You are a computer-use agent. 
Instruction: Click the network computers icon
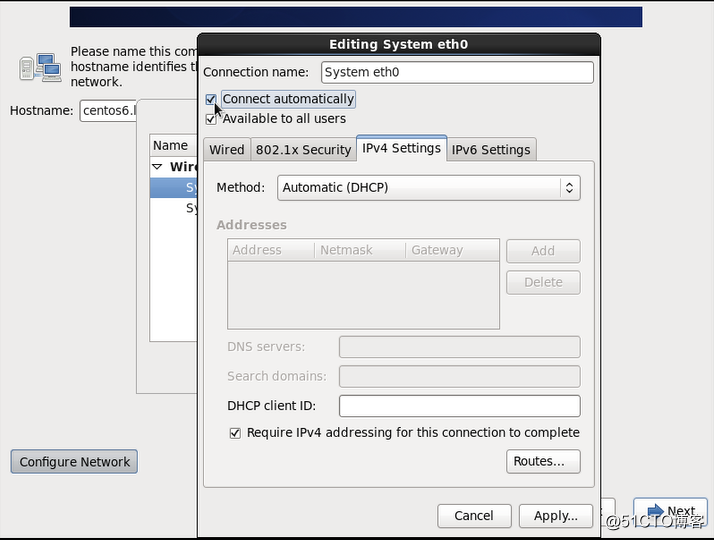40,67
